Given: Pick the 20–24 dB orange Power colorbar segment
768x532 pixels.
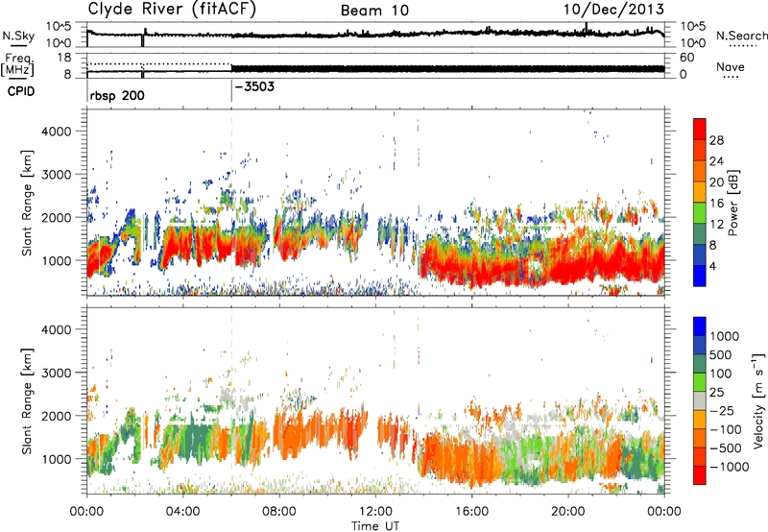Looking at the screenshot, I should click(700, 171).
